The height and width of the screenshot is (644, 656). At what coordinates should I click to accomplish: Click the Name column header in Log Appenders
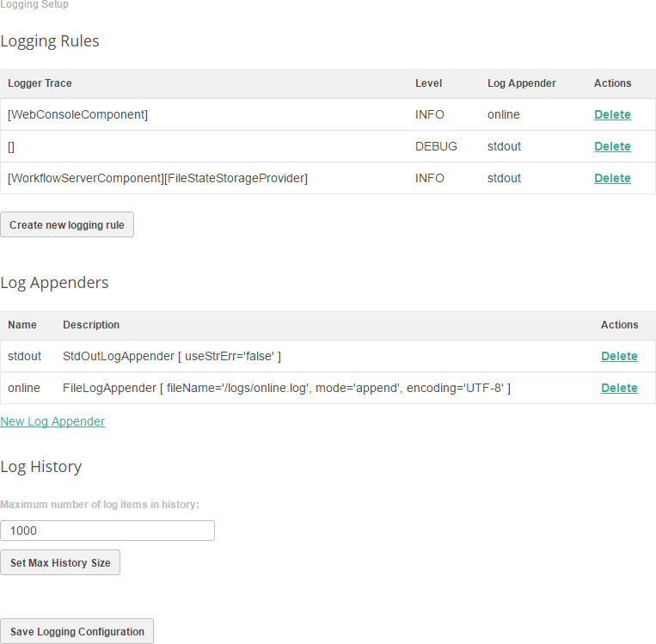point(22,325)
